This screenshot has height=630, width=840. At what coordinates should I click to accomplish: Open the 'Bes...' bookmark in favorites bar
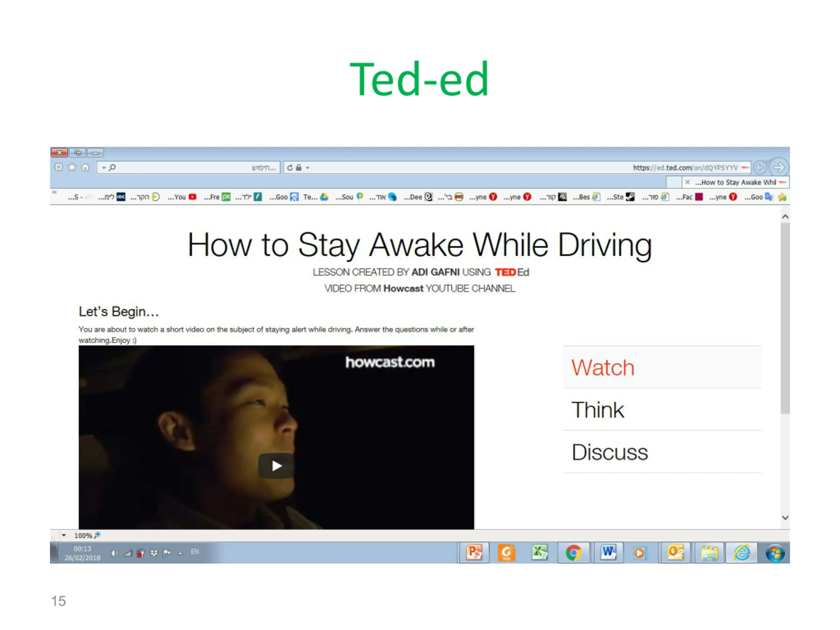tap(586, 197)
